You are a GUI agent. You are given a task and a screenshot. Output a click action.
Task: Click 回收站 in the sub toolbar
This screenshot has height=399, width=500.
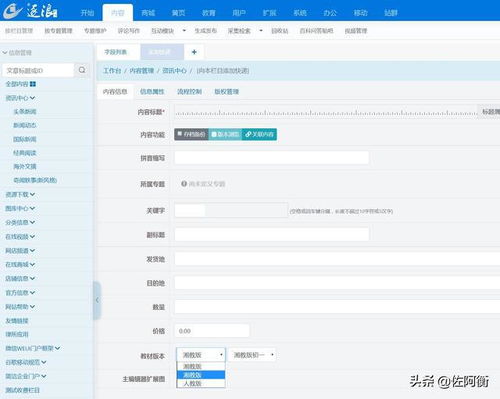tap(280, 31)
